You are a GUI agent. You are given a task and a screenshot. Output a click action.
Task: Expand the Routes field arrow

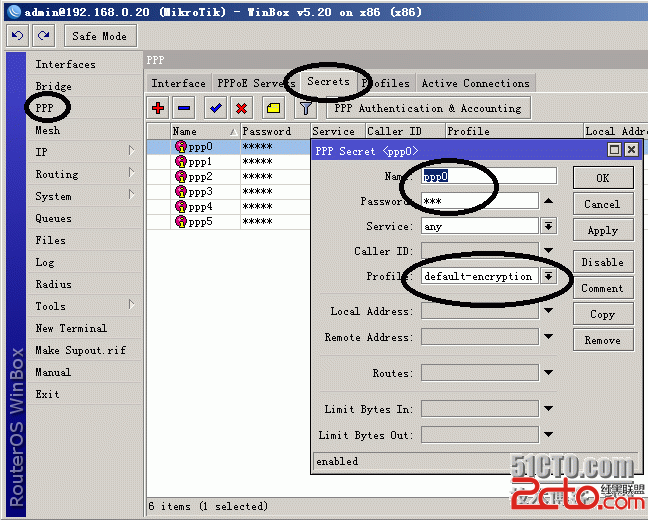(x=548, y=372)
